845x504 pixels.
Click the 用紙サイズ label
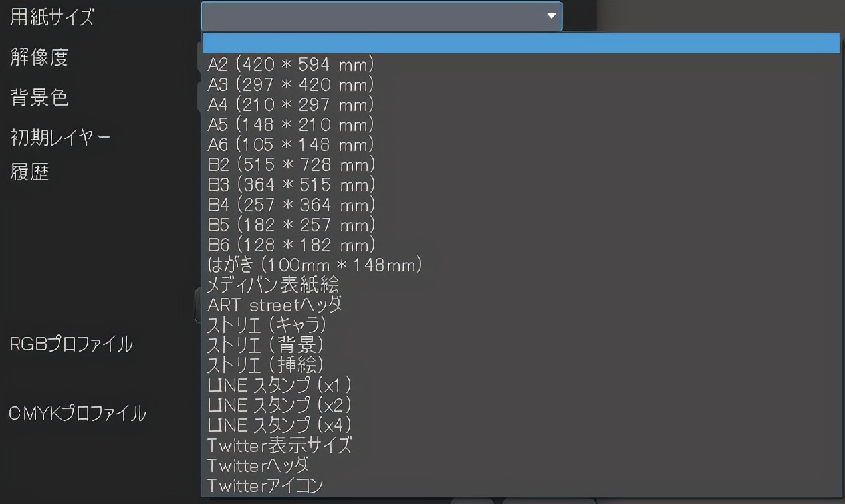(52, 17)
